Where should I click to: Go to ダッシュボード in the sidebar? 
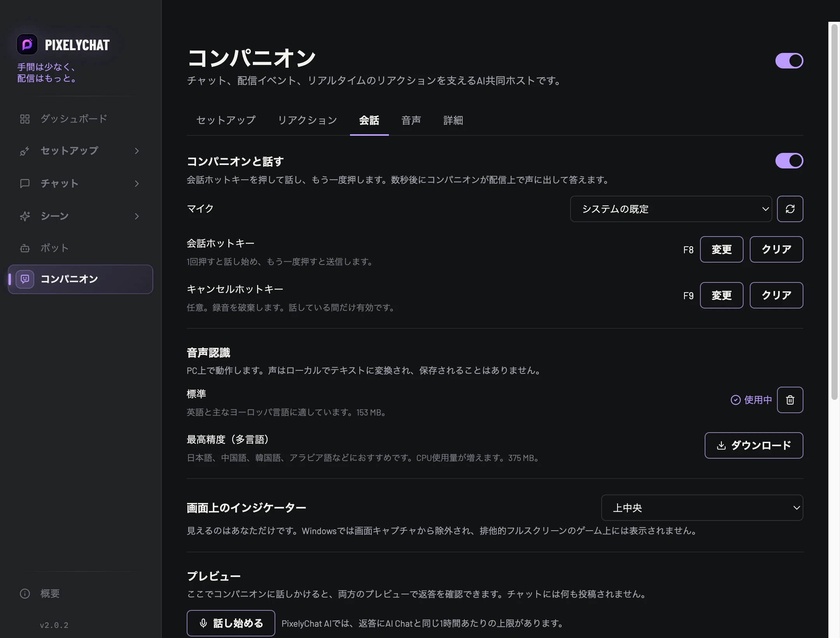click(x=80, y=119)
